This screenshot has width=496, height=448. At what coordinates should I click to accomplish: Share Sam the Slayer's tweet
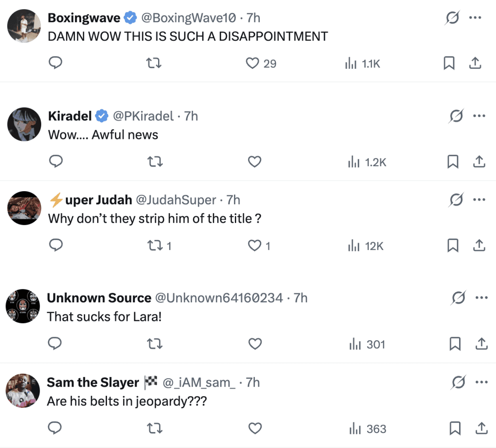pos(481,428)
